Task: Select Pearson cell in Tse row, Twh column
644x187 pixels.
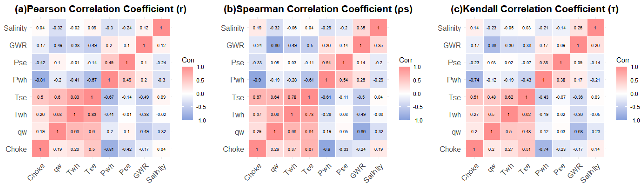Action: (x=75, y=97)
